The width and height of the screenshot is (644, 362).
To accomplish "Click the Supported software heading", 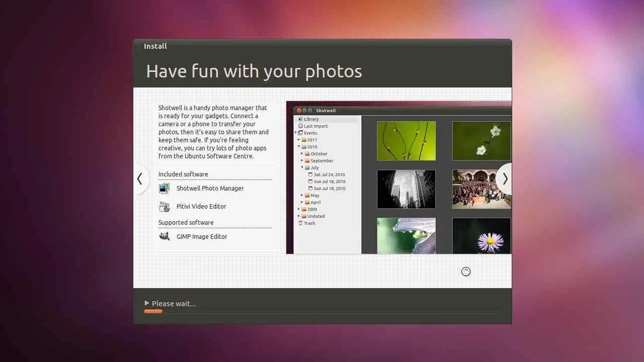I will (186, 223).
